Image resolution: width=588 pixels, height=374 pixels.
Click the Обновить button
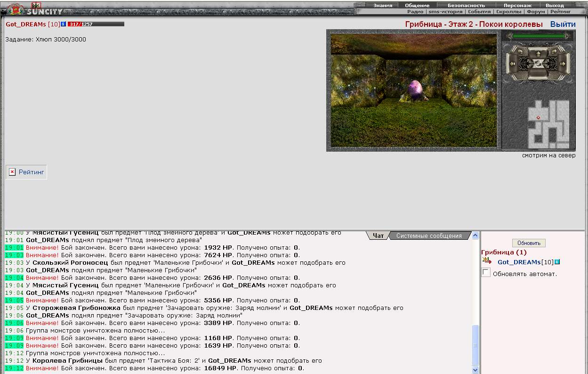529,243
